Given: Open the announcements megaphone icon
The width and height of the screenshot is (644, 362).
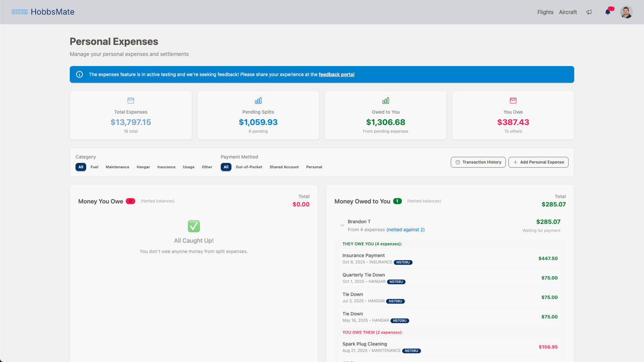Looking at the screenshot, I should pos(589,12).
